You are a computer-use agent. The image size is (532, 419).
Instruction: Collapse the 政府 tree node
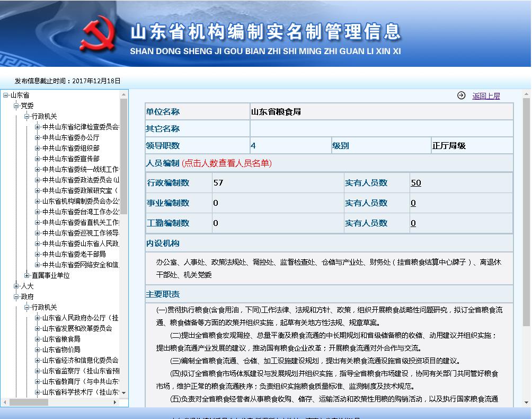16,297
